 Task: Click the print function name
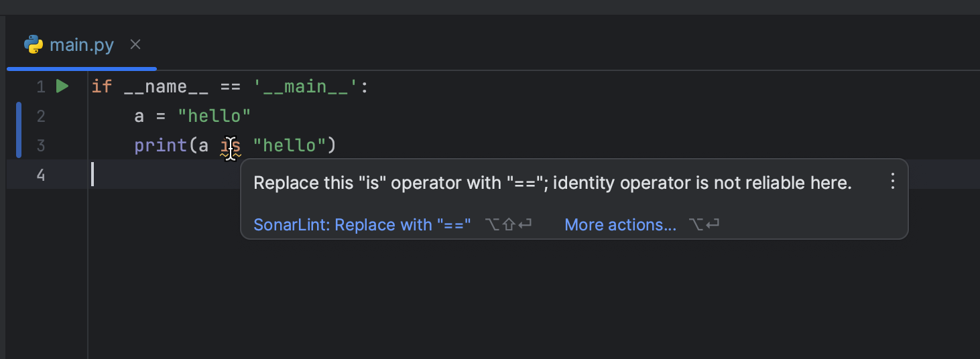(x=161, y=145)
